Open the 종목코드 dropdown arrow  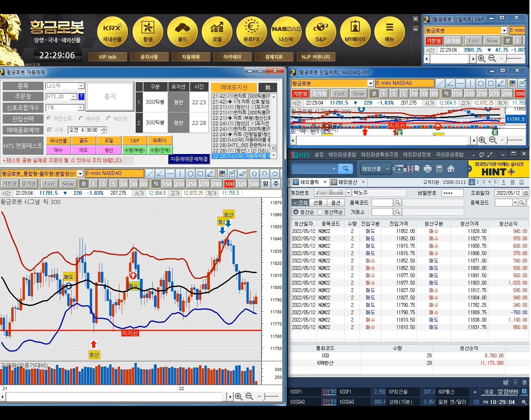(x=515, y=203)
